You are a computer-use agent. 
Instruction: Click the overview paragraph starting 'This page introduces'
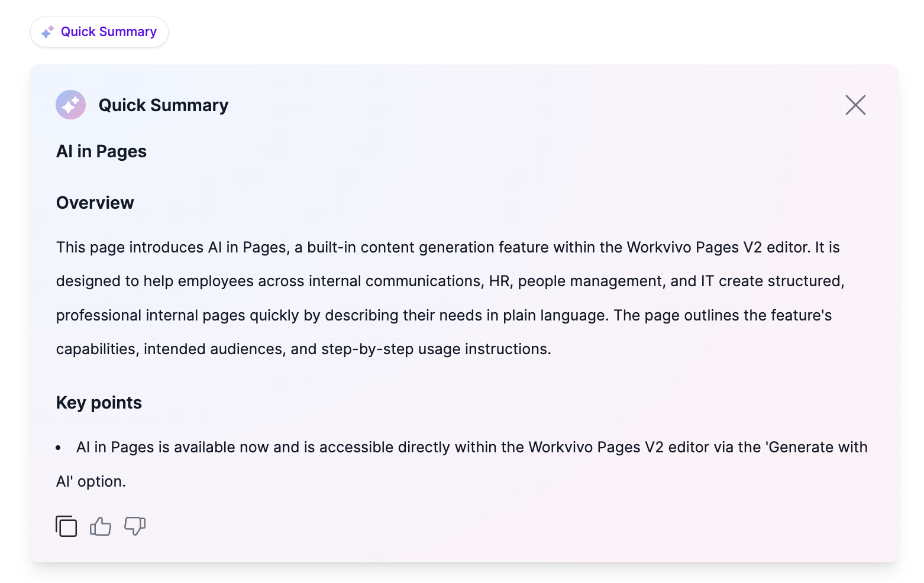(x=451, y=298)
